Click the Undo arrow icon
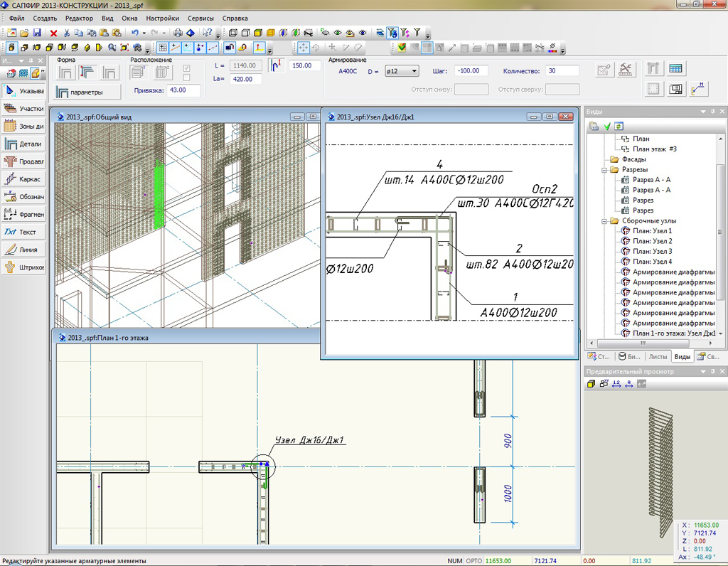This screenshot has width=728, height=566. [x=135, y=33]
